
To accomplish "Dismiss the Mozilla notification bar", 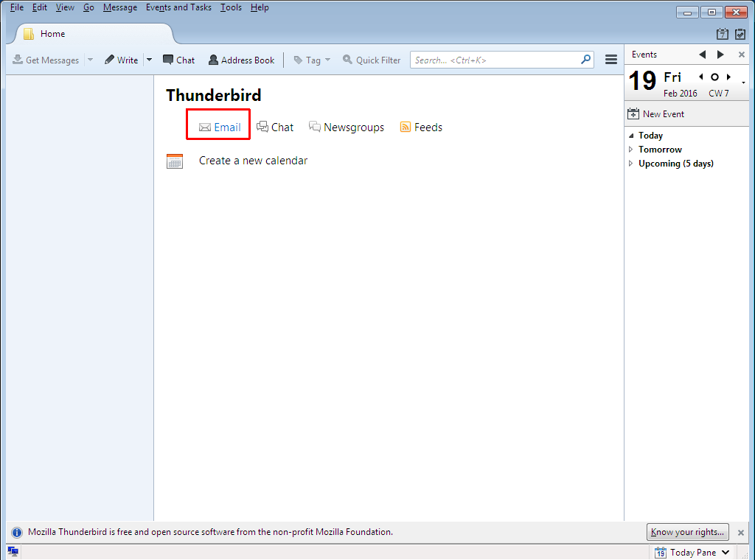I will pyautogui.click(x=741, y=533).
